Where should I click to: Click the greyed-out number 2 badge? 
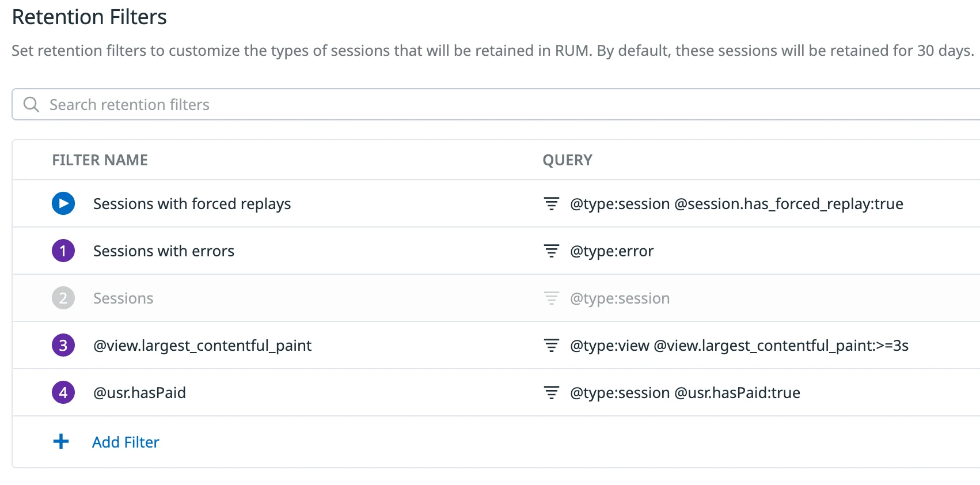pyautogui.click(x=63, y=298)
